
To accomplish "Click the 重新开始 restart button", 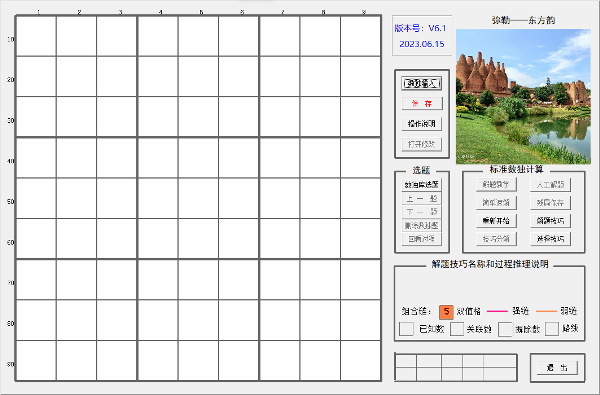I will tap(496, 221).
